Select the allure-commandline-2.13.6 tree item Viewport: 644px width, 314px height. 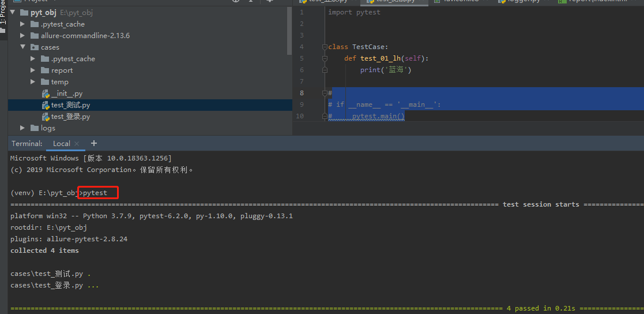(x=85, y=35)
